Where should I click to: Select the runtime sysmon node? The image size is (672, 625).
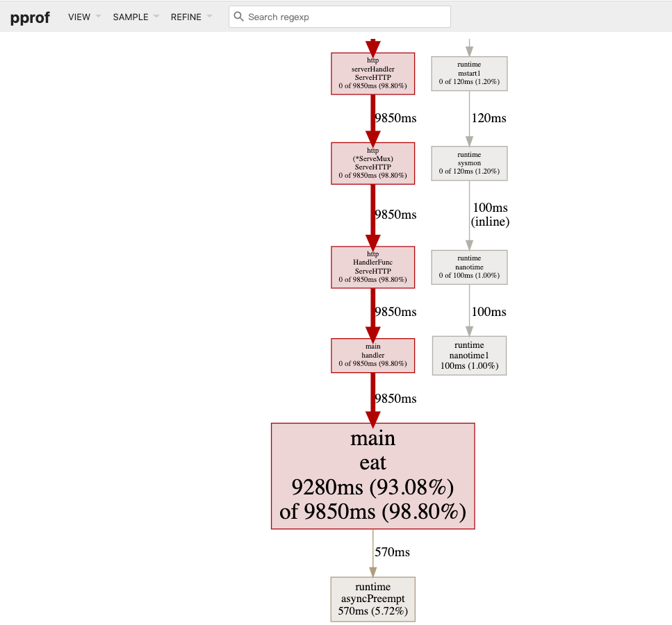(x=469, y=163)
